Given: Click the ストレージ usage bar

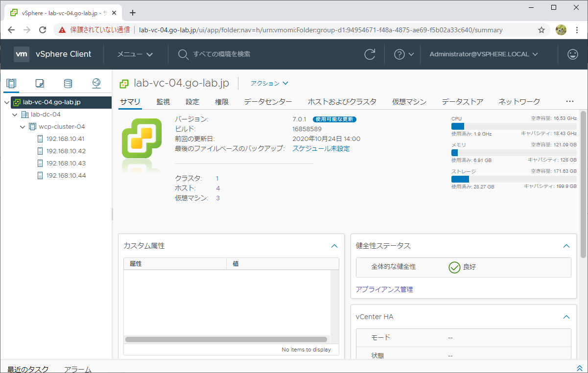Looking at the screenshot, I should [x=514, y=179].
